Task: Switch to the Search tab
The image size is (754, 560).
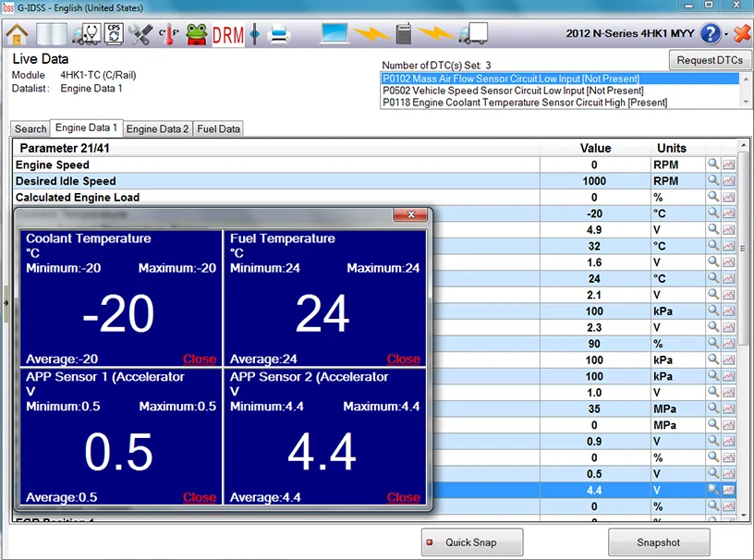Action: (x=30, y=129)
